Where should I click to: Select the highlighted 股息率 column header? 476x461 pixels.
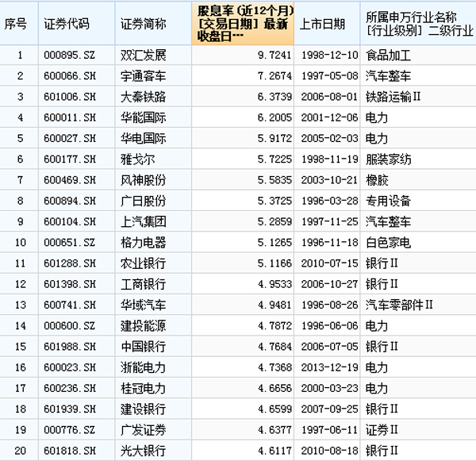tap(244, 24)
